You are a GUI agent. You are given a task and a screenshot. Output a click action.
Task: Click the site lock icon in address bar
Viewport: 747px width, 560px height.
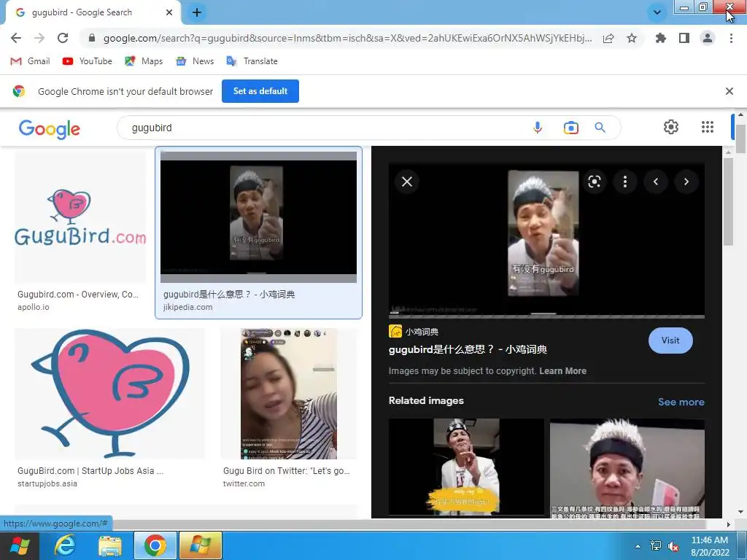click(92, 38)
